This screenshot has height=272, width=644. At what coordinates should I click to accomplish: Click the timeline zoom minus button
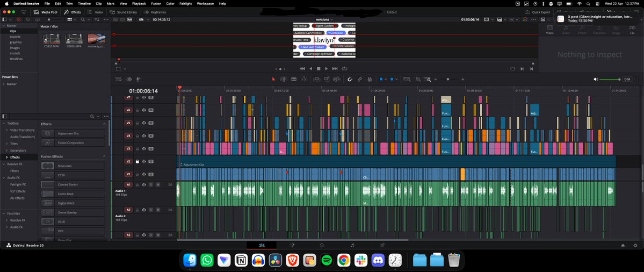coord(436,80)
